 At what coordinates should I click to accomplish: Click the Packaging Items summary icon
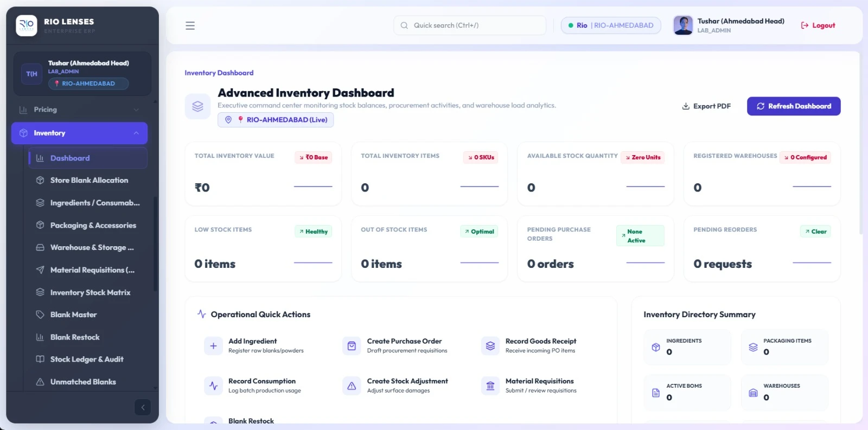753,347
